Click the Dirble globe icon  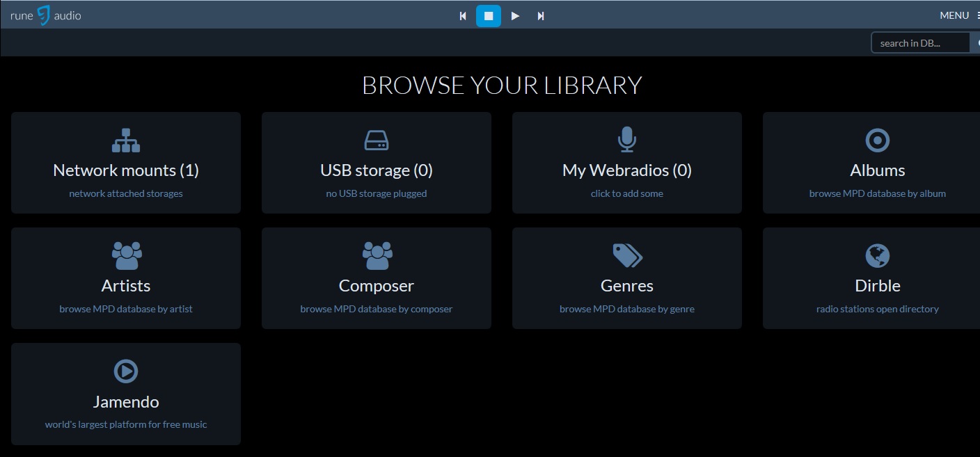(877, 256)
